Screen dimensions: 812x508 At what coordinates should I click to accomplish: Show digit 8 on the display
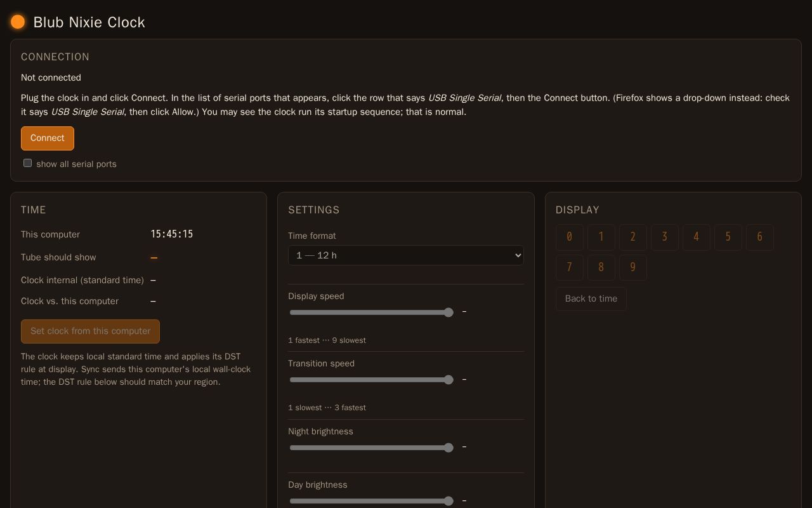pos(601,267)
